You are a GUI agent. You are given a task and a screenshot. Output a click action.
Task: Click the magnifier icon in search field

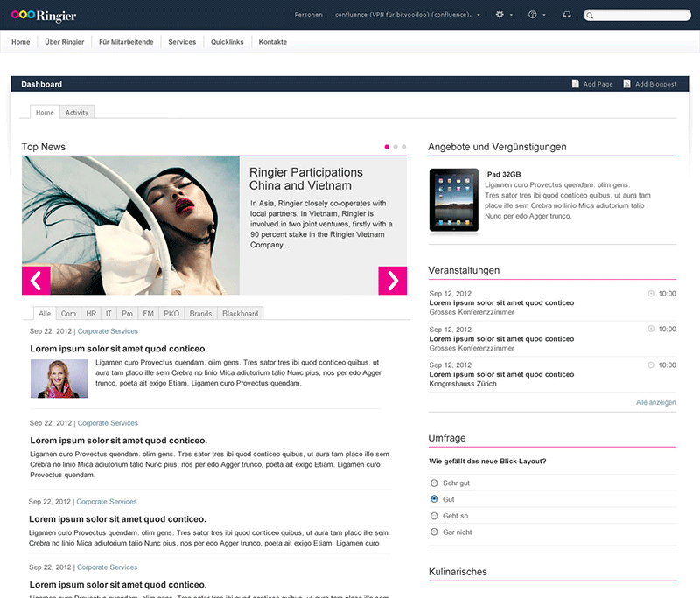590,16
